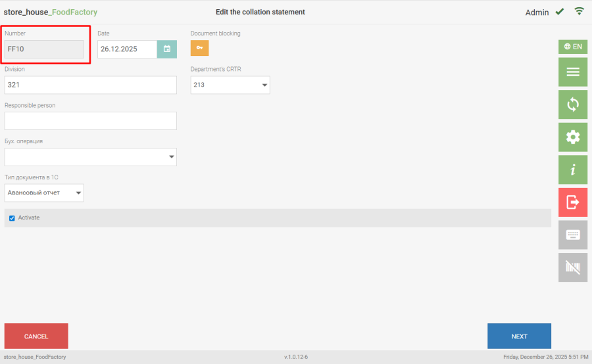This screenshot has width=592, height=364.
Task: Click the Wi-Fi connection status icon
Action: [579, 11]
